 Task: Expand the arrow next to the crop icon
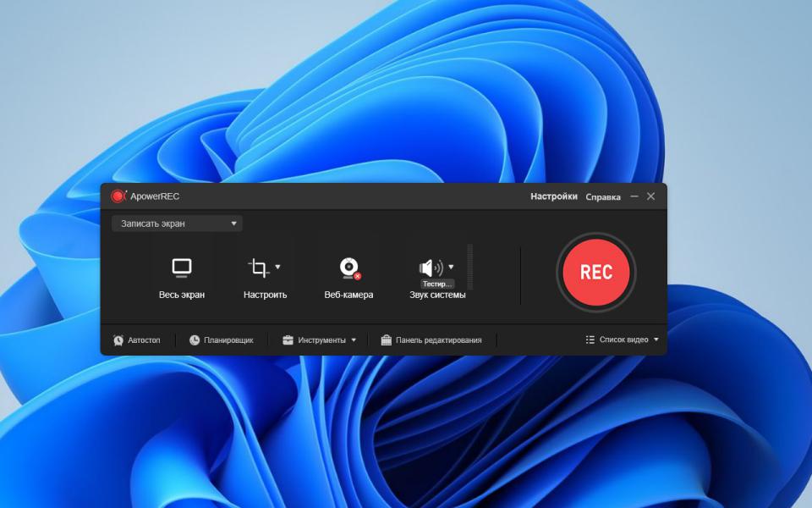(277, 267)
